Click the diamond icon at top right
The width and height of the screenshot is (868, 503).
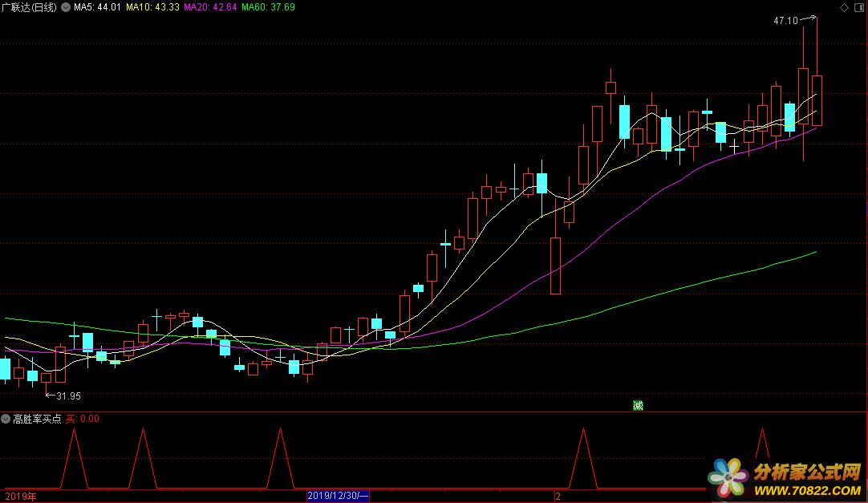(842, 7)
